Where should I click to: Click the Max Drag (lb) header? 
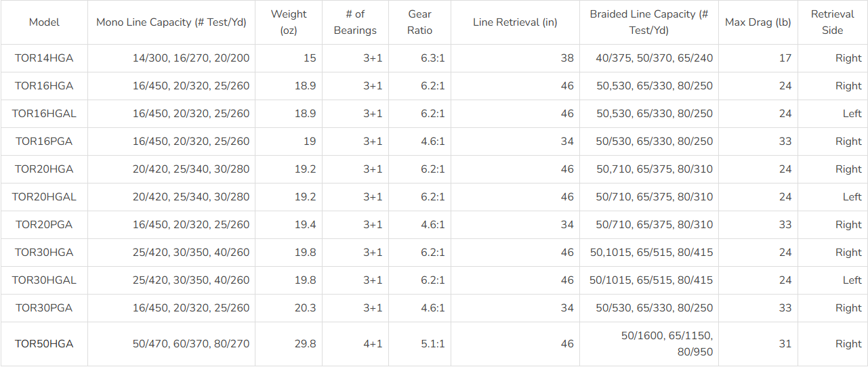point(758,22)
